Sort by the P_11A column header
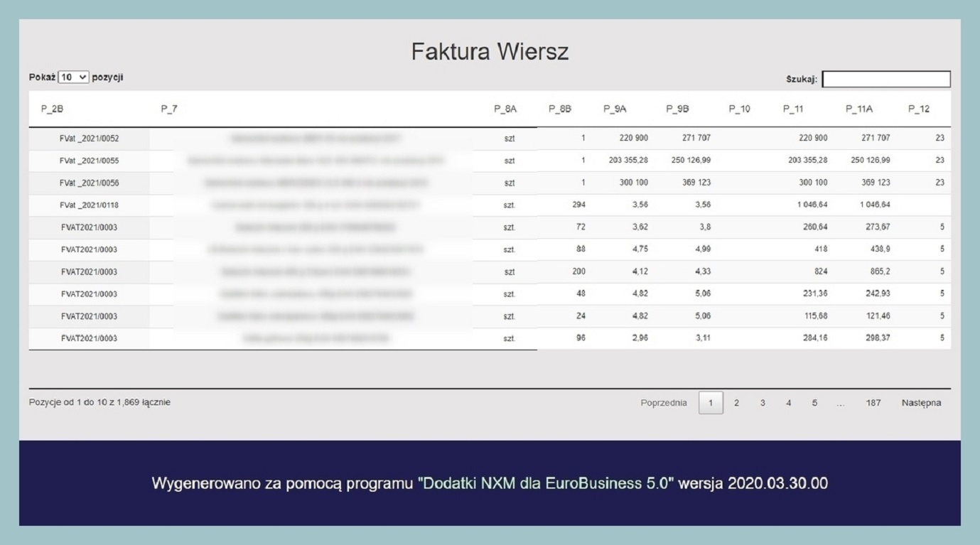This screenshot has width=980, height=545. coord(861,109)
